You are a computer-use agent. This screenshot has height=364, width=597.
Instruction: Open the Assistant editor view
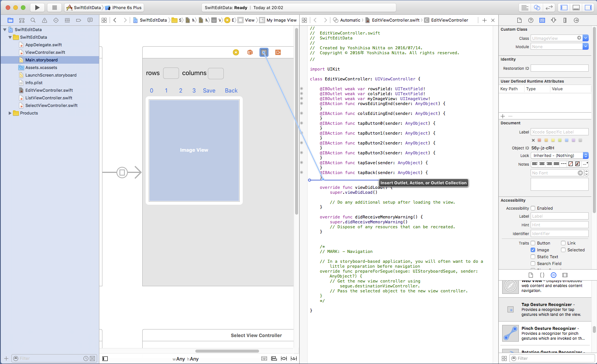pyautogui.click(x=537, y=8)
